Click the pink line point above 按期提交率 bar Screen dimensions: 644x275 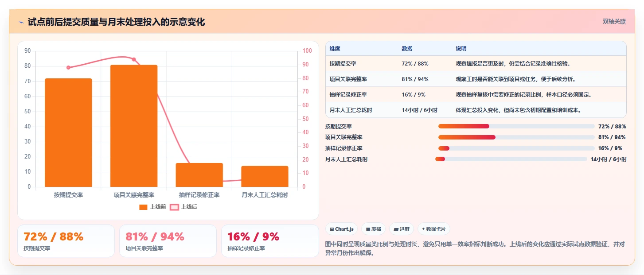[68, 68]
